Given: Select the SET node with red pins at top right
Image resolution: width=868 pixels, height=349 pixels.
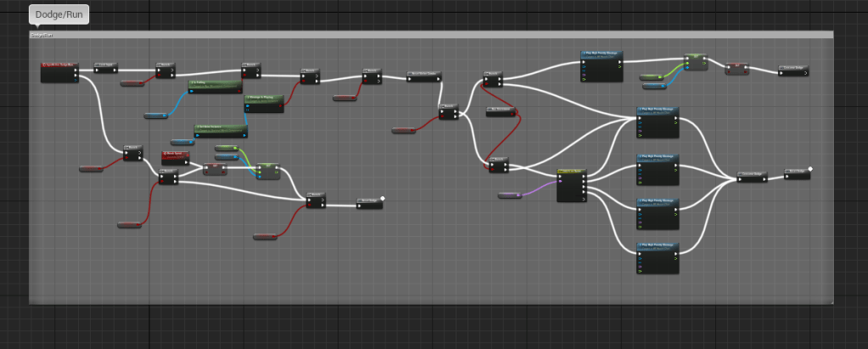Looking at the screenshot, I should (736, 68).
